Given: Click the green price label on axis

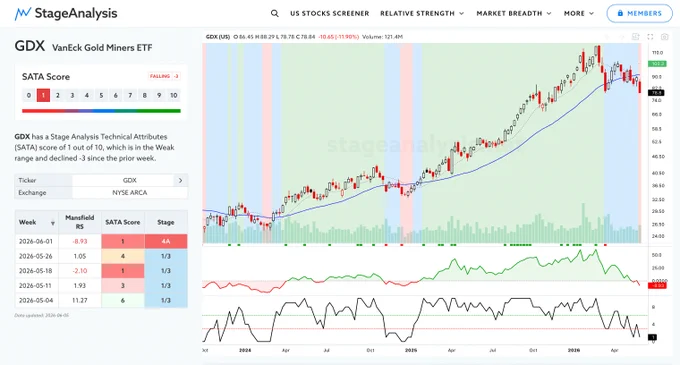Looking at the screenshot, I should coord(657,64).
